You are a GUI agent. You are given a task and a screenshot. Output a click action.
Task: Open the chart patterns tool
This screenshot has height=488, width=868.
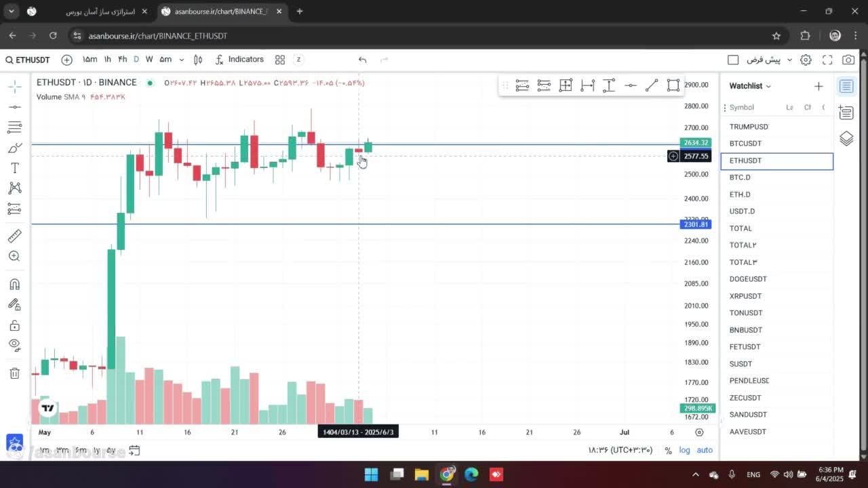point(14,188)
